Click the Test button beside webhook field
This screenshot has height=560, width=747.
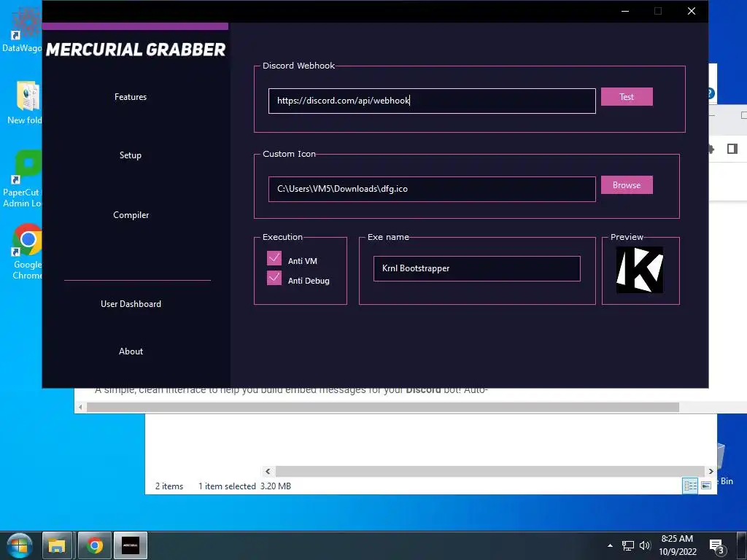coord(627,97)
